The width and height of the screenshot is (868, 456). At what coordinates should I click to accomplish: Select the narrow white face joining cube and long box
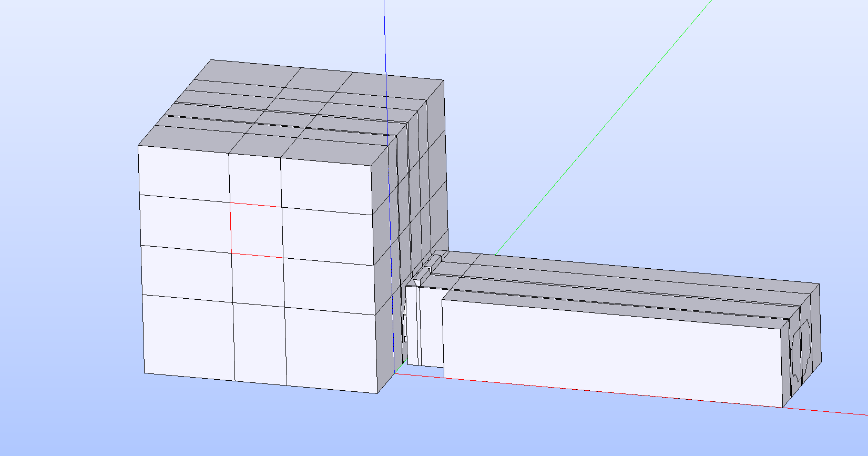point(413,326)
